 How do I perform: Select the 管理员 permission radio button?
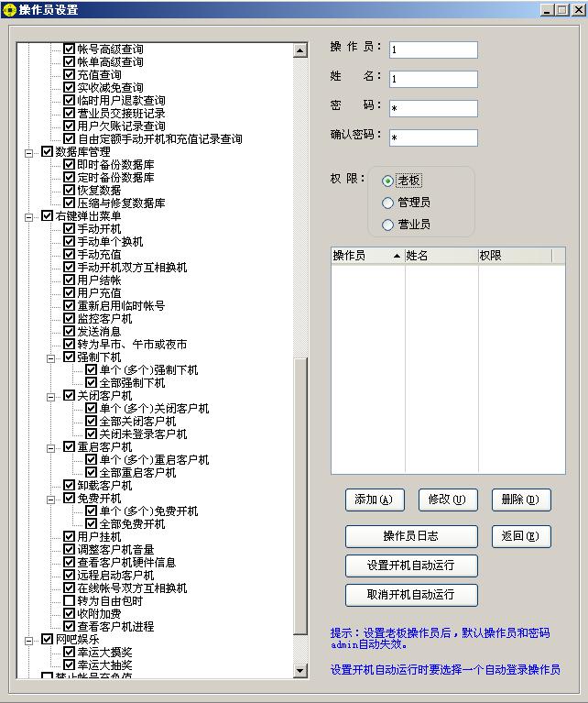coord(387,203)
